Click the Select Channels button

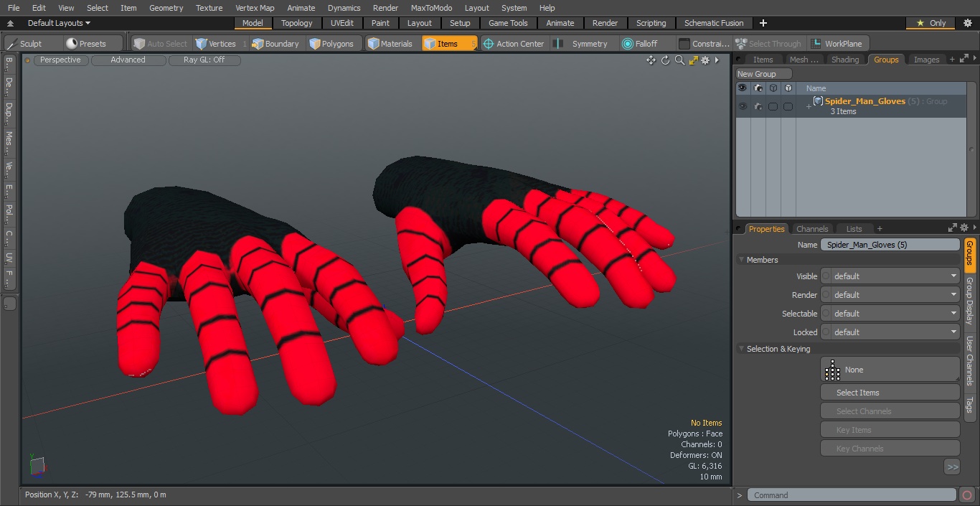890,411
